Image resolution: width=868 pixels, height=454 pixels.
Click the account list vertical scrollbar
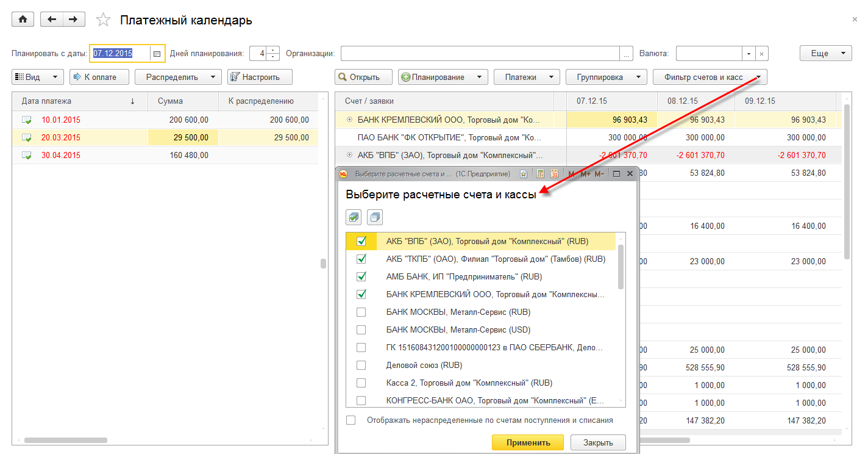pyautogui.click(x=621, y=267)
